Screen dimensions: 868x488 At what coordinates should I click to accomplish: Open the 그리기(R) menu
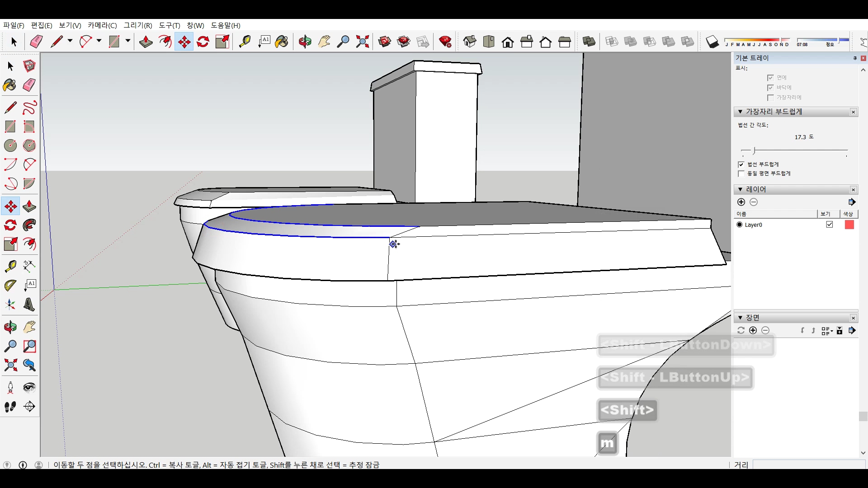coord(138,25)
